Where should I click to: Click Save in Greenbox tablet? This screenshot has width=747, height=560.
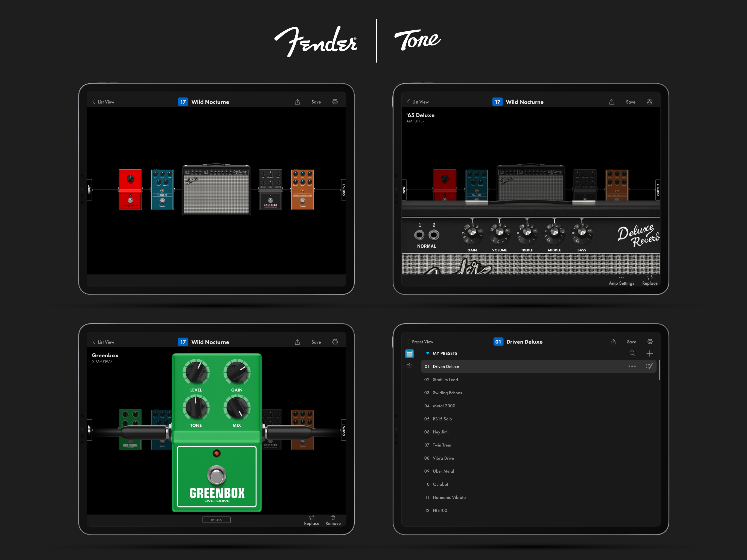tap(316, 342)
